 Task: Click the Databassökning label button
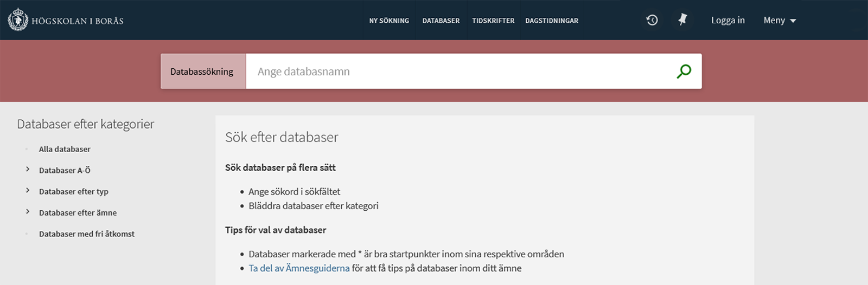pos(202,72)
